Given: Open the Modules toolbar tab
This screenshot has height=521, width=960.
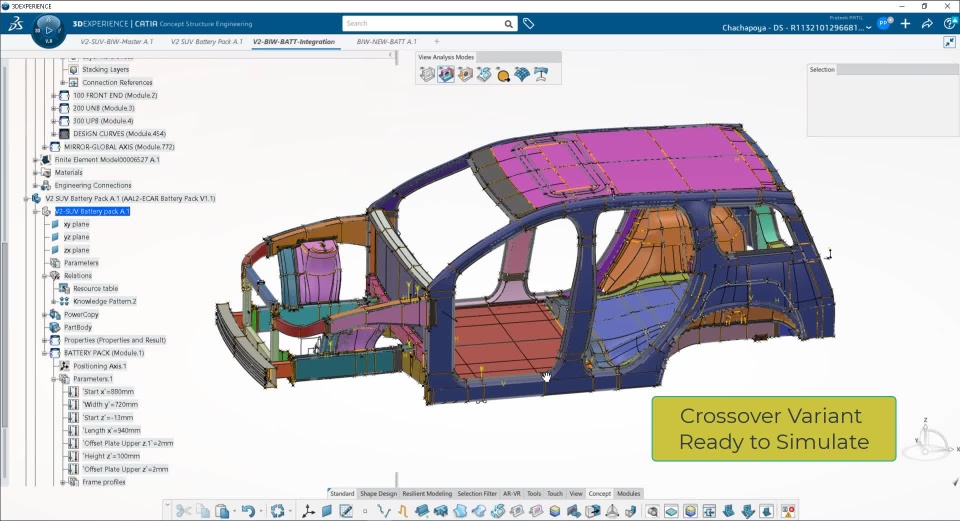Looking at the screenshot, I should click(628, 493).
